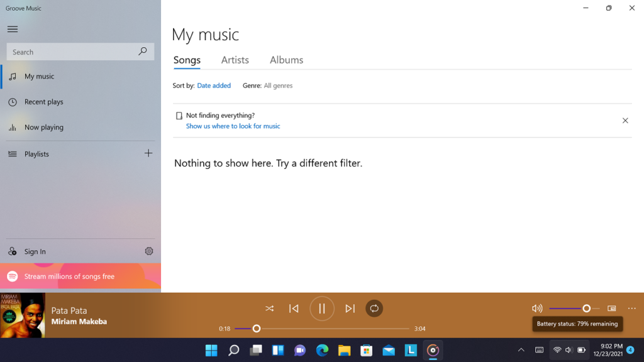The image size is (644, 362).
Task: Open Sort by Date added dropdown
Action: tap(214, 85)
